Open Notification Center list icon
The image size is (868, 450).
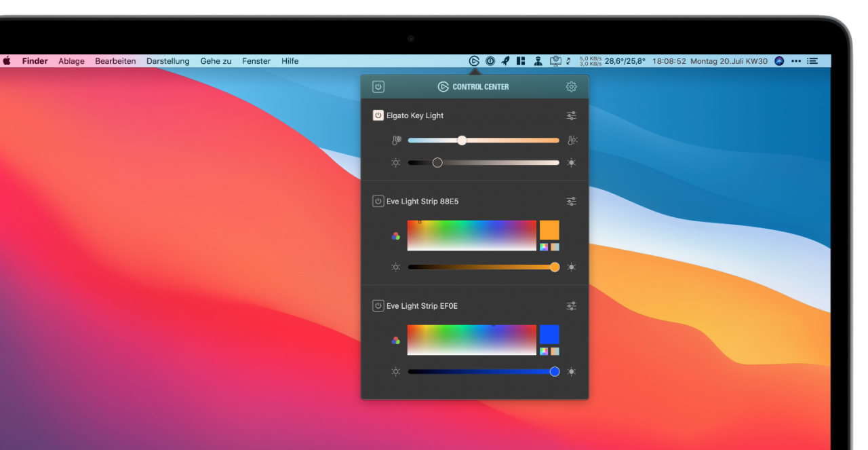tap(812, 61)
